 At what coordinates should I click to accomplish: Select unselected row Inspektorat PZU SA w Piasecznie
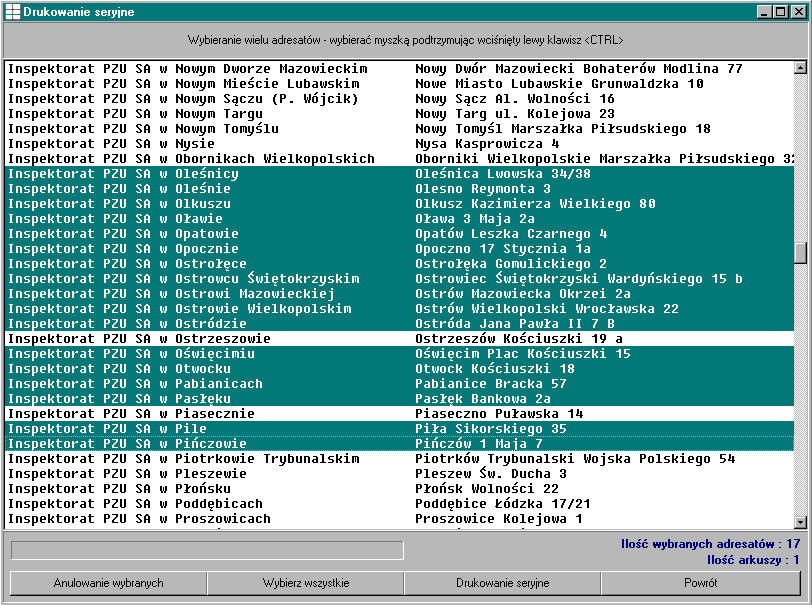coord(399,414)
